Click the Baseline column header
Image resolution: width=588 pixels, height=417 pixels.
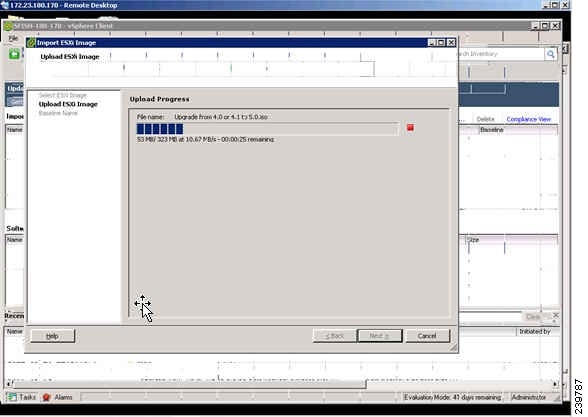[x=518, y=130]
